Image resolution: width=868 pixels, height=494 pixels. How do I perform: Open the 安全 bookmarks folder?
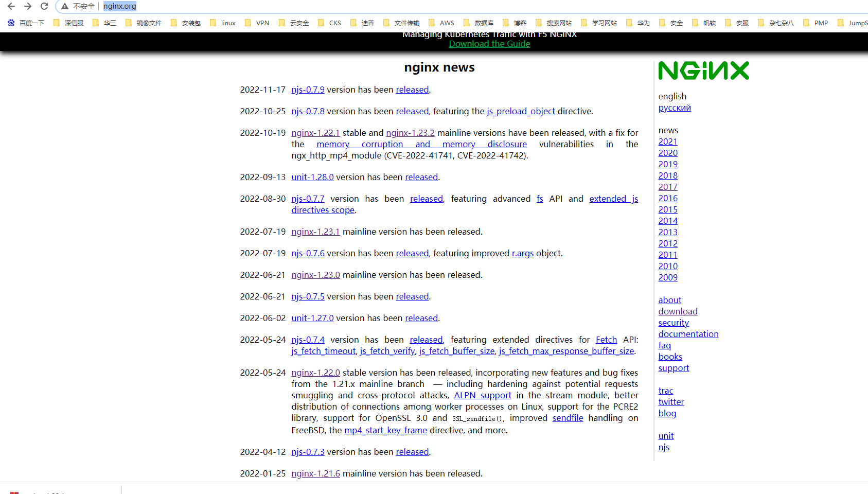tap(671, 23)
